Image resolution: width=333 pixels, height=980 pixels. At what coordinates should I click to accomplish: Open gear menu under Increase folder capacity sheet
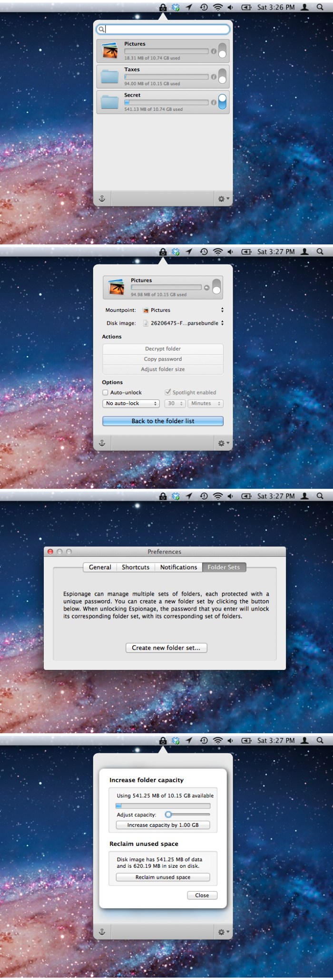(223, 932)
